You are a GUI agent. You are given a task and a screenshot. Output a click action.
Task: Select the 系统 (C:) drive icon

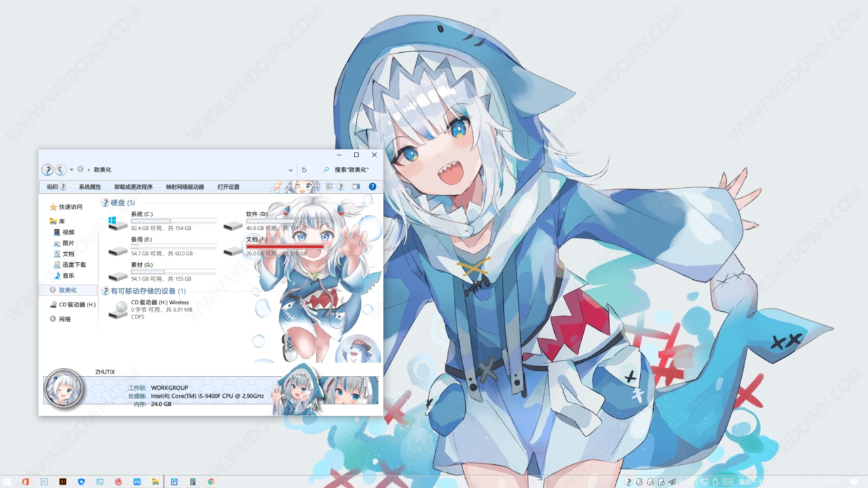pos(117,223)
